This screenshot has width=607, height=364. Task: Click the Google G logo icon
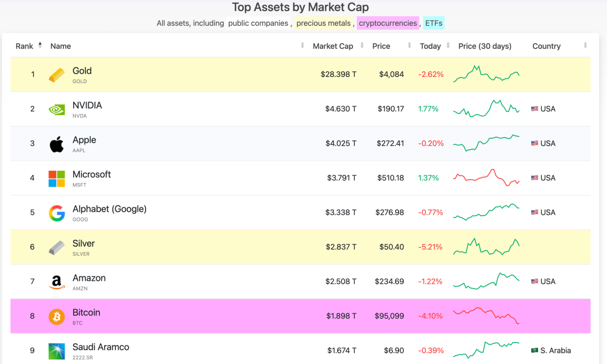[x=57, y=213]
